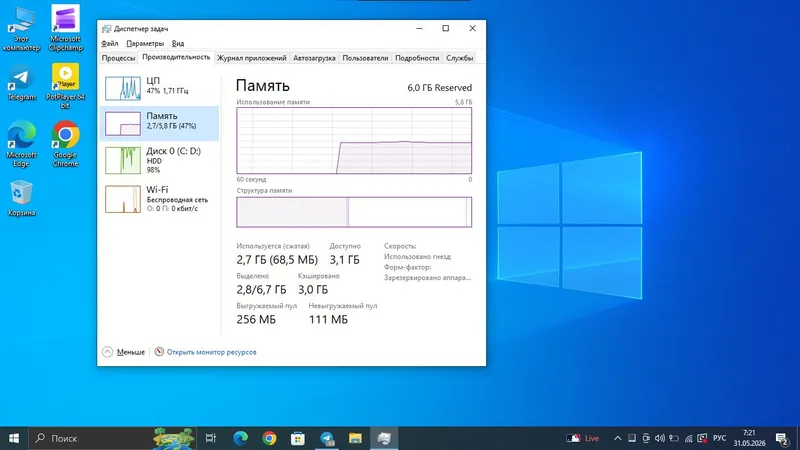Screen dimensions: 800x450
Task: Select the Диск 0 (C: D:) sidebar item
Action: pyautogui.click(x=160, y=160)
